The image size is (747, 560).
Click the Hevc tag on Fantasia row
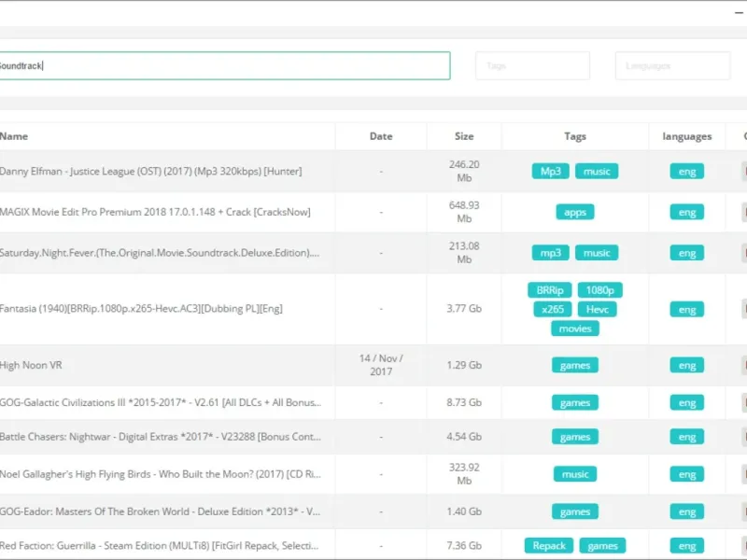598,310
